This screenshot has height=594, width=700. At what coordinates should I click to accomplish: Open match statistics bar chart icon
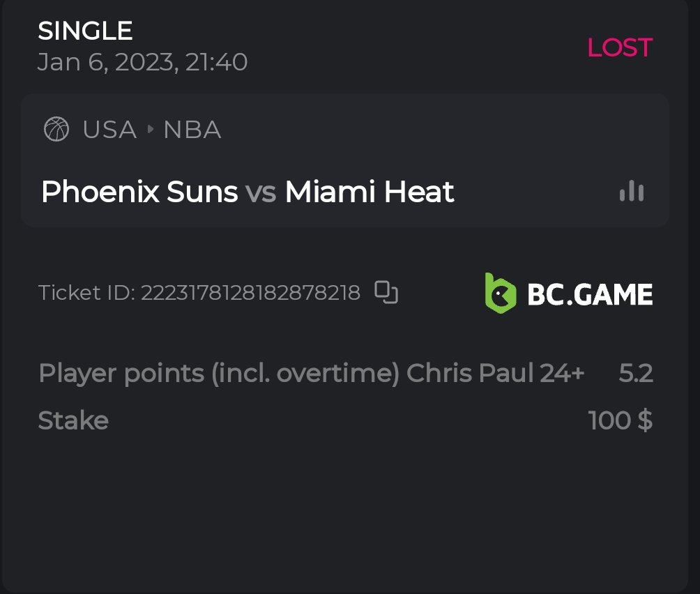[x=632, y=192]
